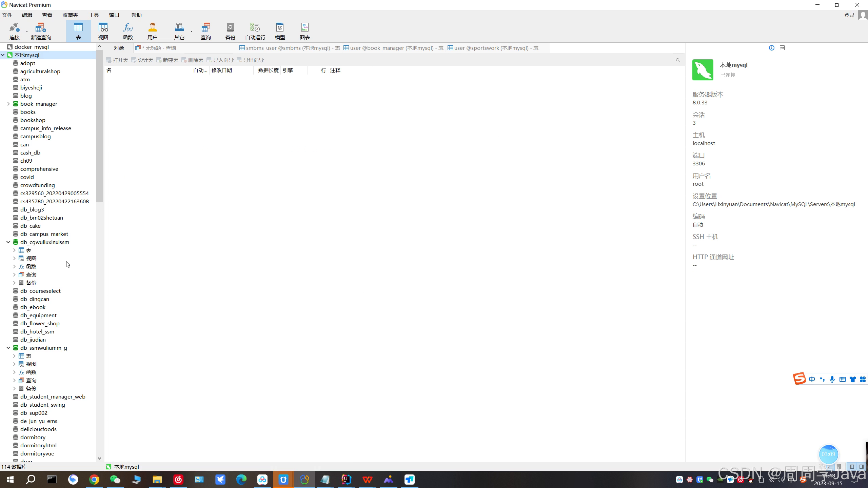
Task: Toggle the info panel icon at top right
Action: [x=772, y=48]
